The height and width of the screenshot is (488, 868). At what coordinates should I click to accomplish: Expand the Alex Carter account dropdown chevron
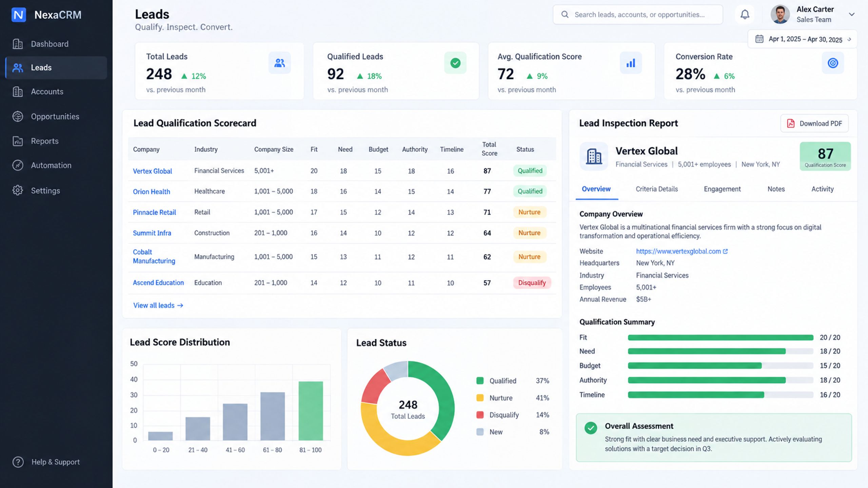(x=851, y=14)
